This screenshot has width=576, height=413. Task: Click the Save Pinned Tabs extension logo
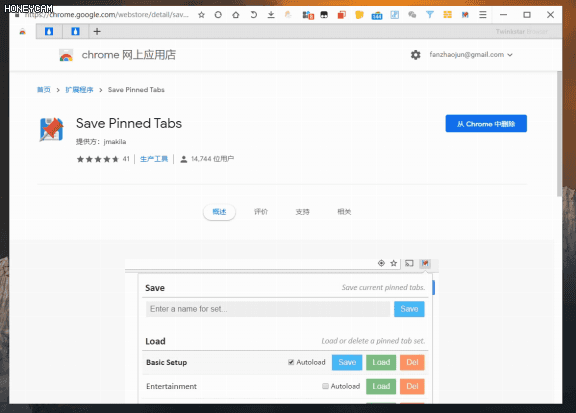(x=51, y=129)
